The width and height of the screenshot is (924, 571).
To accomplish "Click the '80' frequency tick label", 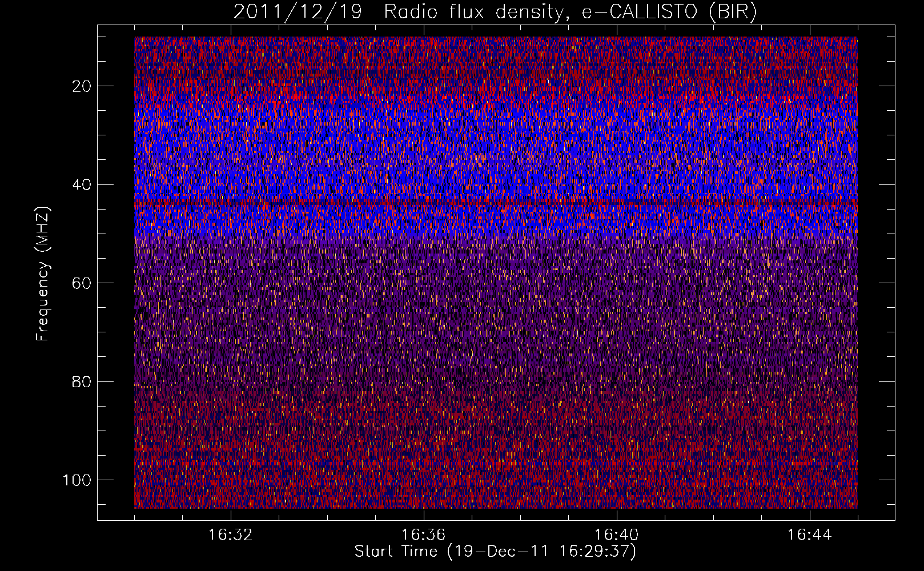I will [82, 381].
